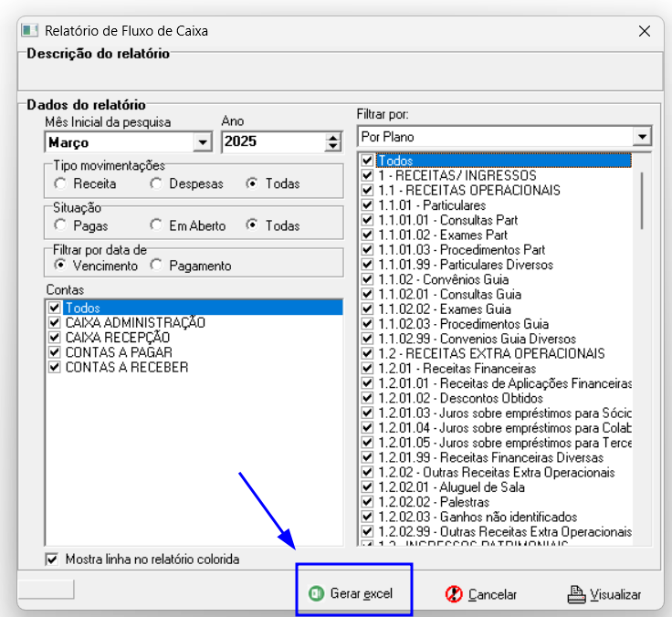Open the Mês Inicial month dropdown

pos(203,141)
